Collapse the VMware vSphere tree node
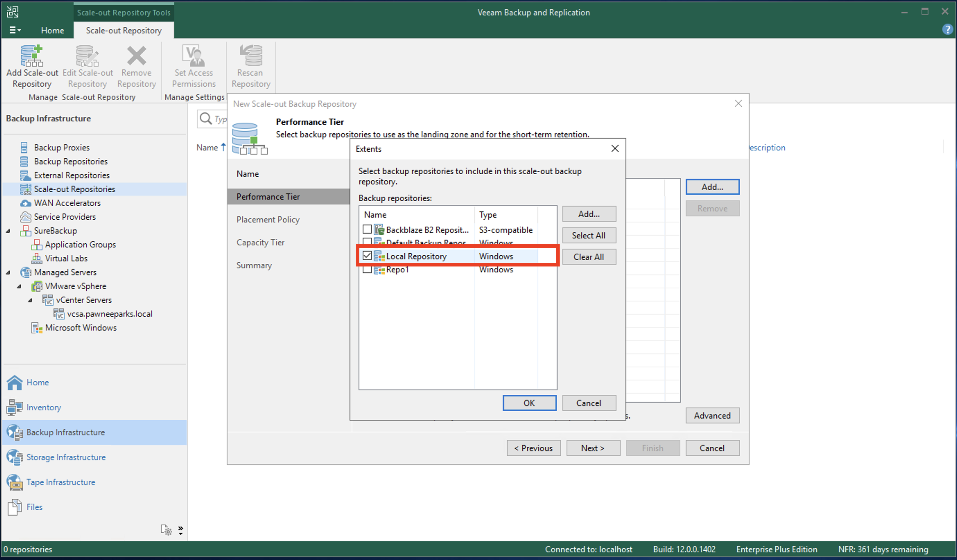The width and height of the screenshot is (957, 560). (x=19, y=286)
